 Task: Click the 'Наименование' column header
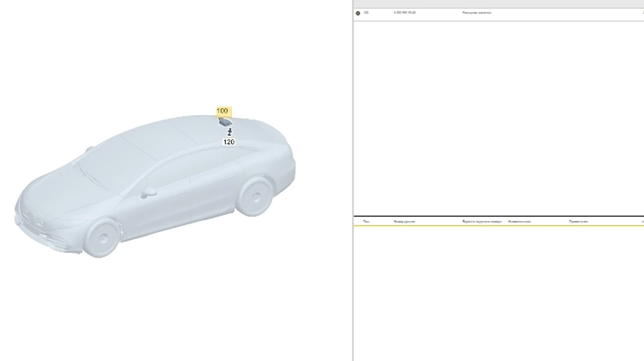click(x=519, y=221)
